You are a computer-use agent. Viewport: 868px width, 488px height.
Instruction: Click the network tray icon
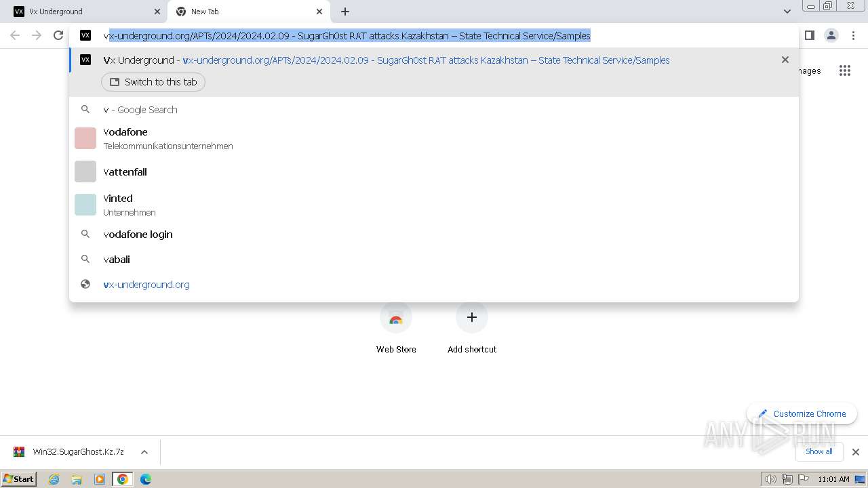click(x=787, y=479)
